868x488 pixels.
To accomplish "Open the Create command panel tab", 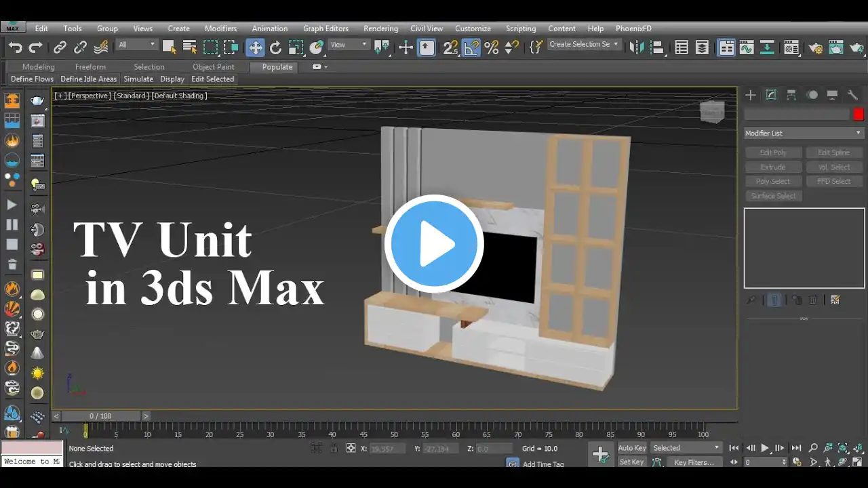I will point(751,95).
